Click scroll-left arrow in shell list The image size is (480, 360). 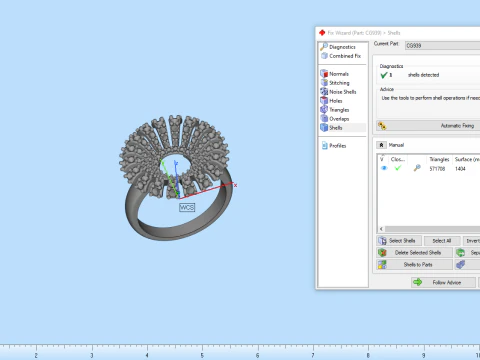381,229
